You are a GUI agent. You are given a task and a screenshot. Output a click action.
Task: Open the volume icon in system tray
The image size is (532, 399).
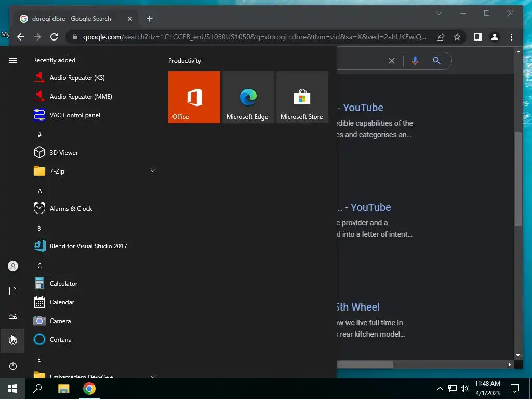pos(464,389)
